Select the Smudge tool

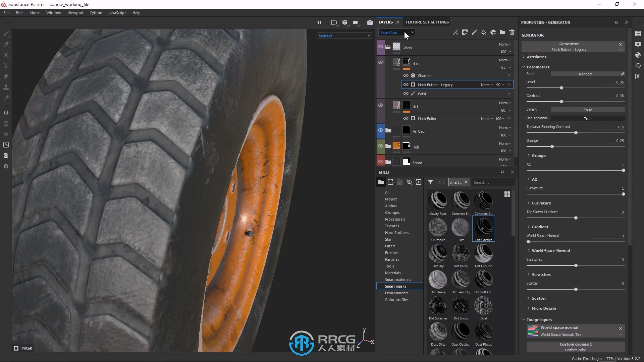click(6, 76)
